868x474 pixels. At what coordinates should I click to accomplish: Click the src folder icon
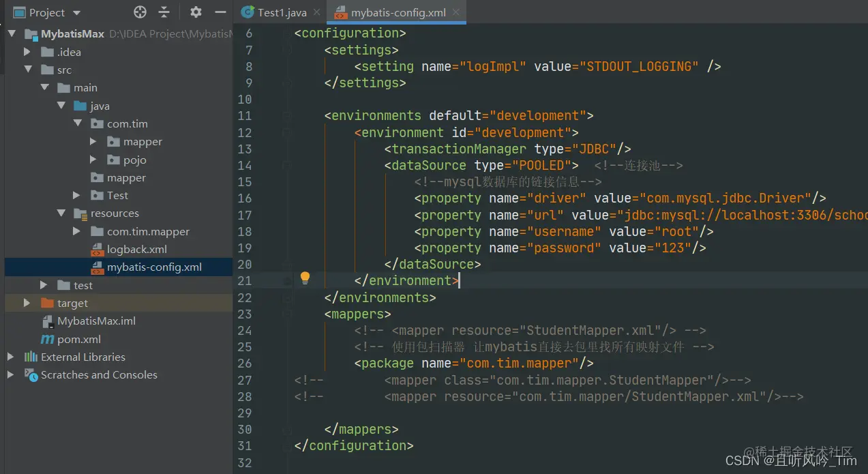pyautogui.click(x=47, y=70)
